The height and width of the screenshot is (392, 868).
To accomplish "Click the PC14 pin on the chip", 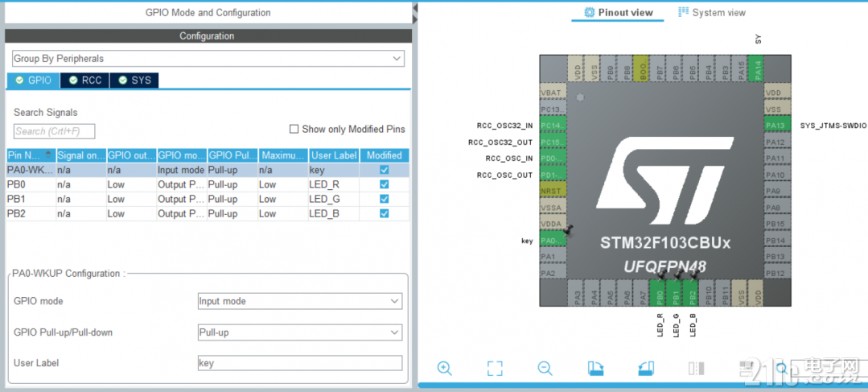I will point(553,126).
